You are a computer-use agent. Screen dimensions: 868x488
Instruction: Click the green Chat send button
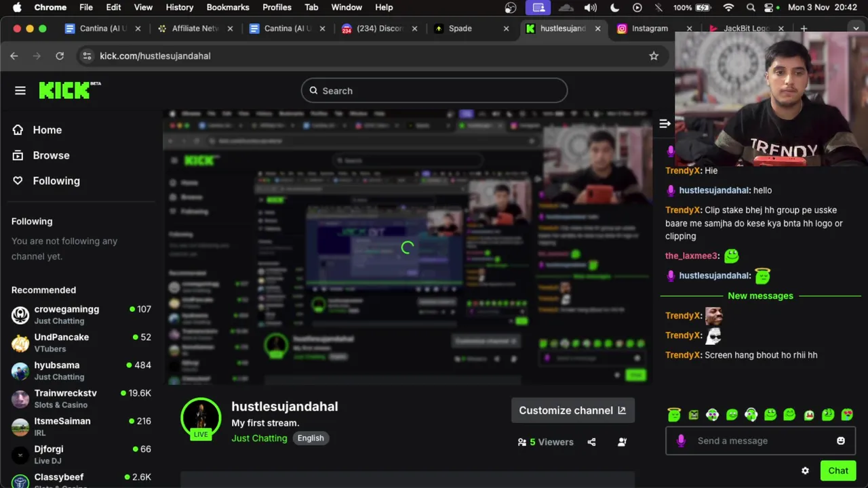point(838,471)
